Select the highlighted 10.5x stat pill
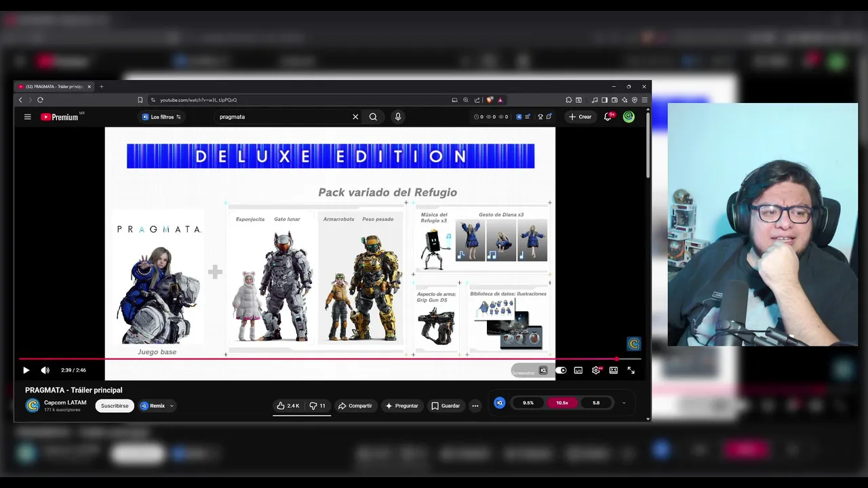 (x=562, y=403)
